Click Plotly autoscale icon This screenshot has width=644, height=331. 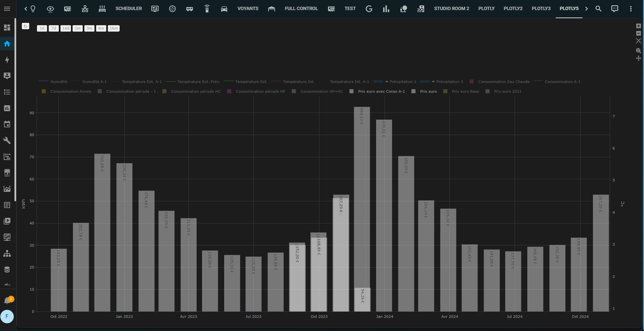(x=639, y=41)
